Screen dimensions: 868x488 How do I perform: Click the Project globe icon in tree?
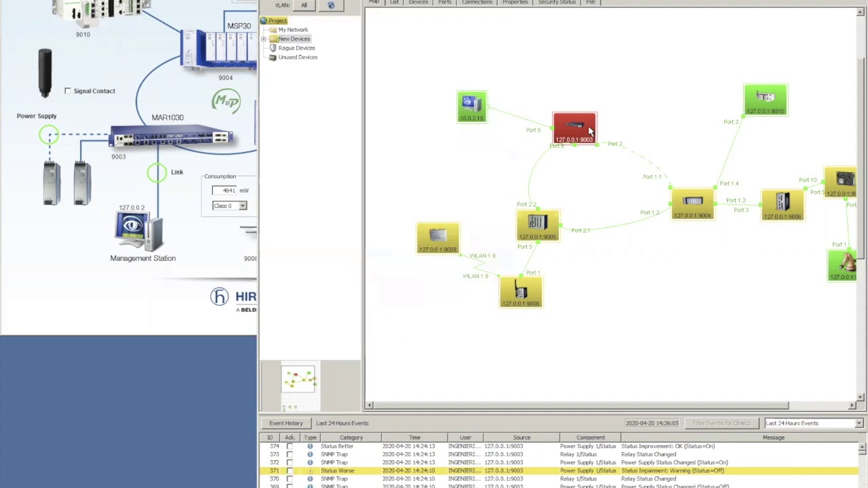(x=264, y=21)
